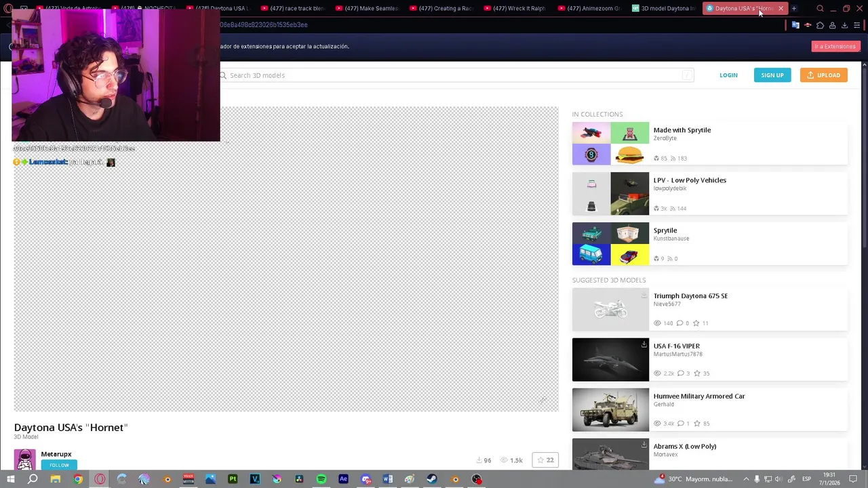Click the orange UPLOAD button
Screen dimensions: 868x488
click(x=823, y=75)
